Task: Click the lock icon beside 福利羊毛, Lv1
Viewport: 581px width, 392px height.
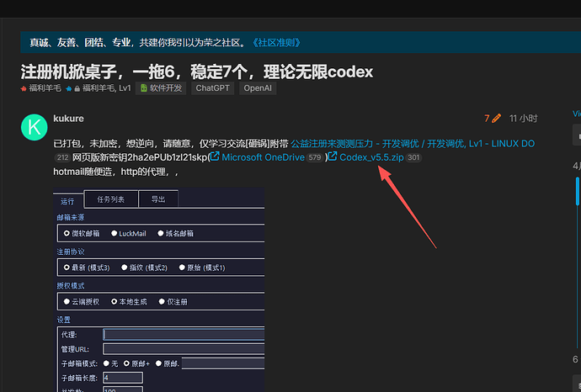Action: (77, 89)
